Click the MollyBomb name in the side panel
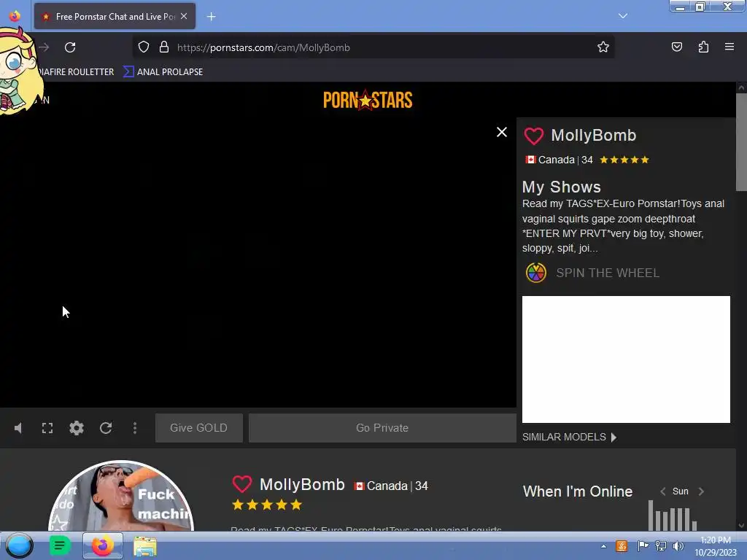747x560 pixels. (594, 135)
